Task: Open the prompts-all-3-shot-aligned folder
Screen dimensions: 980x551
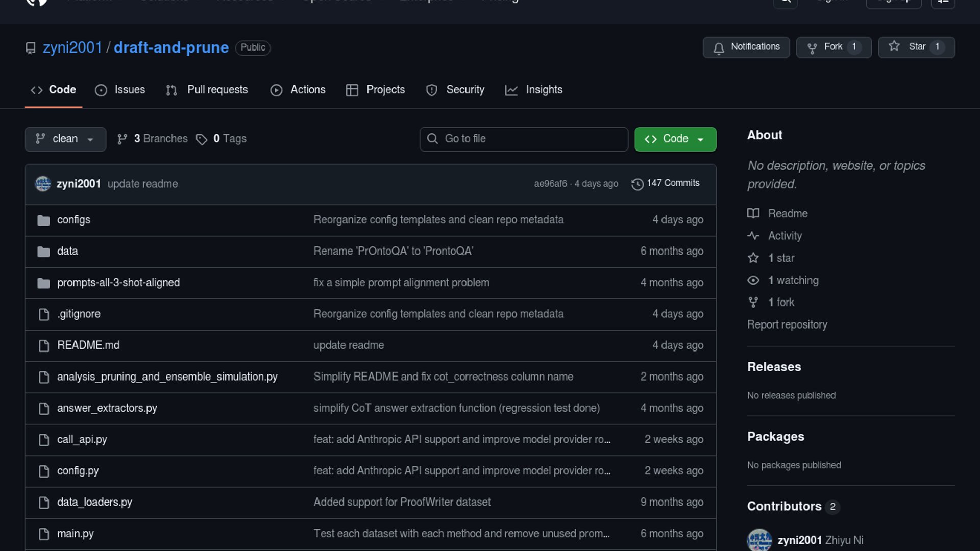Action: (x=118, y=283)
